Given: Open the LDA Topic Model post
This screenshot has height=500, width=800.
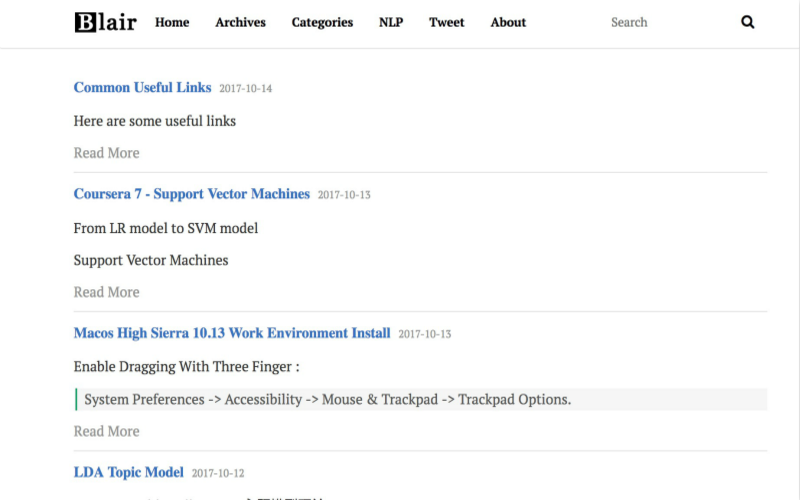Looking at the screenshot, I should tap(128, 472).
